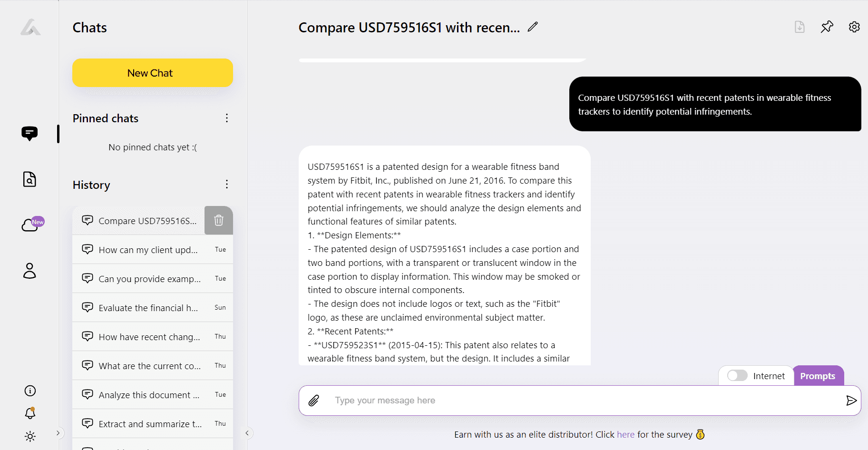Open the notifications bell icon
Viewport: 868px width, 450px height.
[x=30, y=413]
